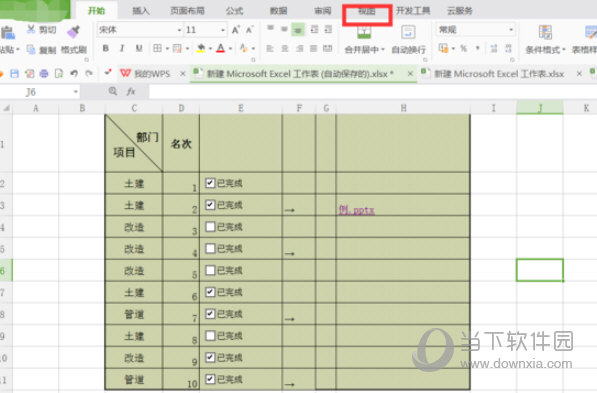Uncheck 已完成 checkbox in row 名次 1
This screenshot has width=597, height=393.
point(210,183)
